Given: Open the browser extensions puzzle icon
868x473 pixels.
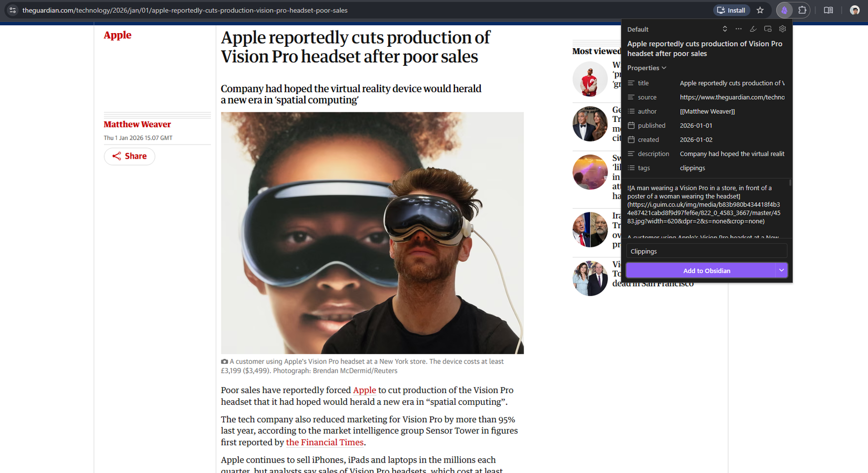Looking at the screenshot, I should click(802, 11).
